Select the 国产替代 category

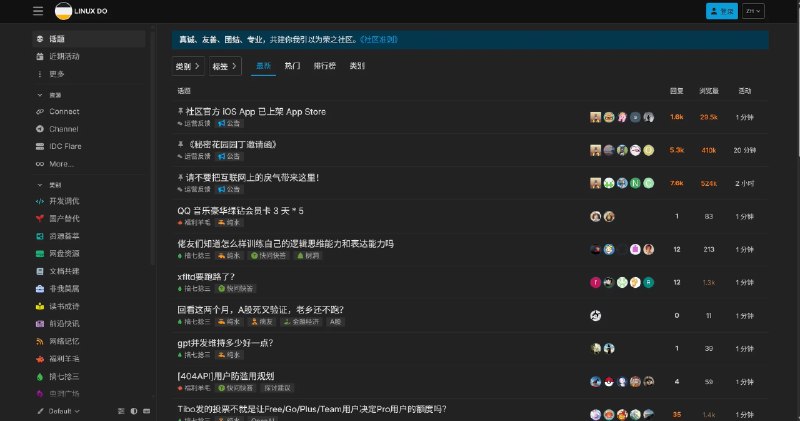pos(89,218)
